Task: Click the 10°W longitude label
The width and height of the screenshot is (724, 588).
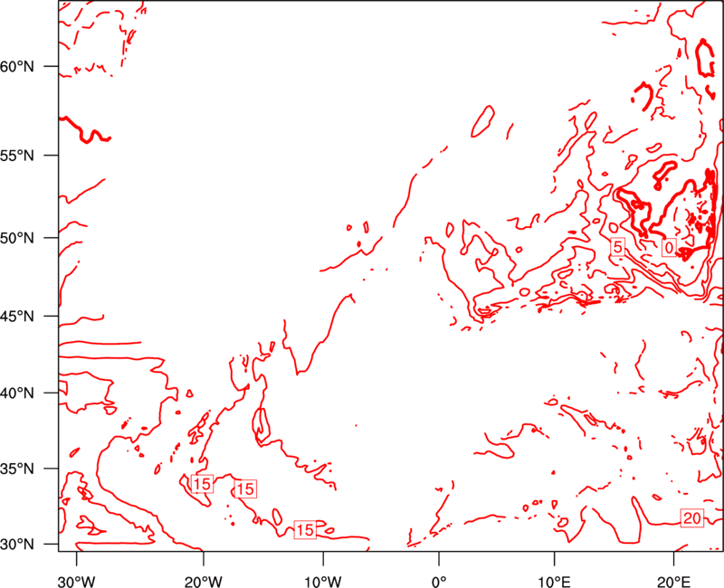Action: [323, 582]
